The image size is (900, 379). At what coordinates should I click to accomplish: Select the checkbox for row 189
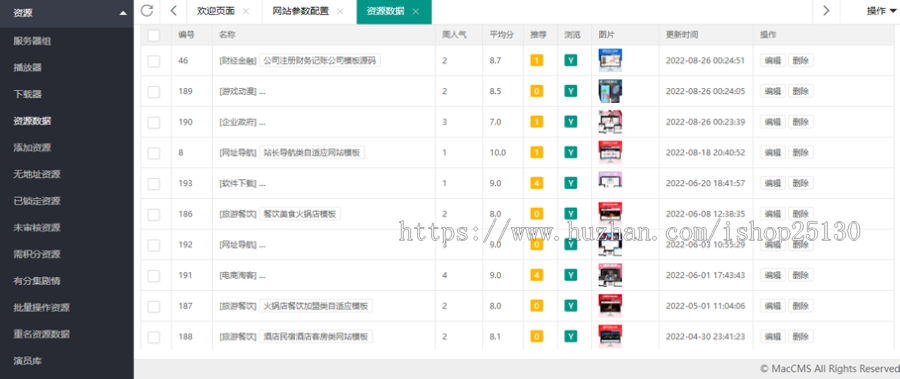(153, 91)
